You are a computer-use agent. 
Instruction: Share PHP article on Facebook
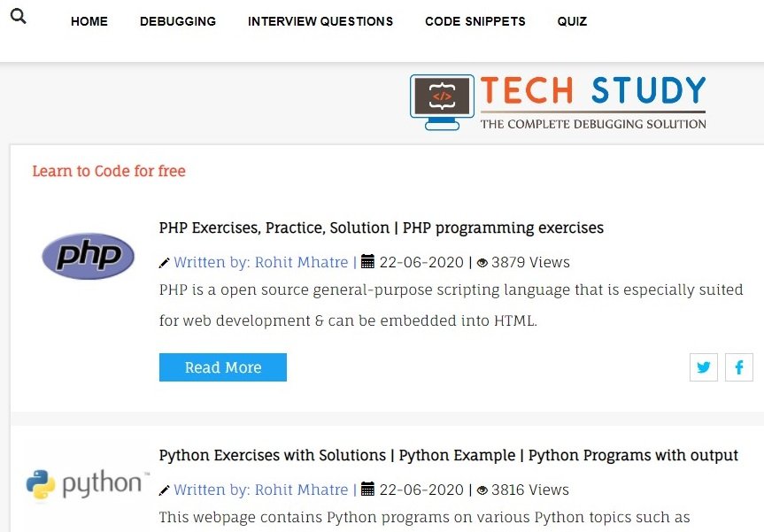(739, 367)
